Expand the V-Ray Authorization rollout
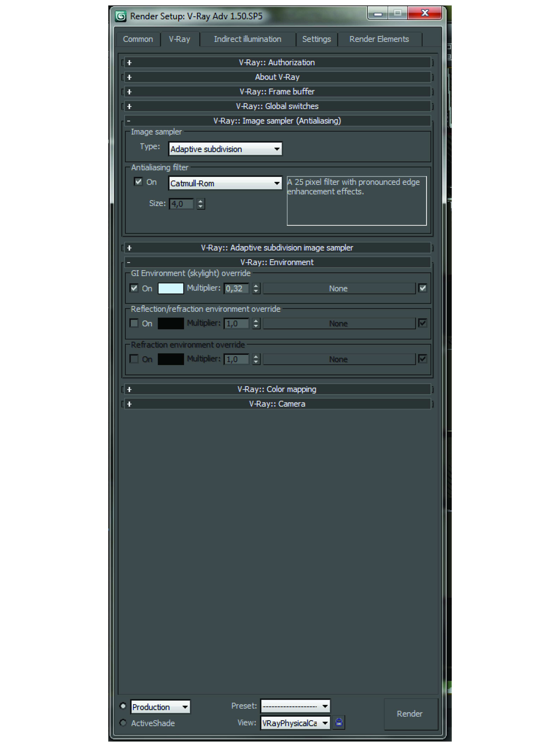The height and width of the screenshot is (747, 560). pos(277,62)
